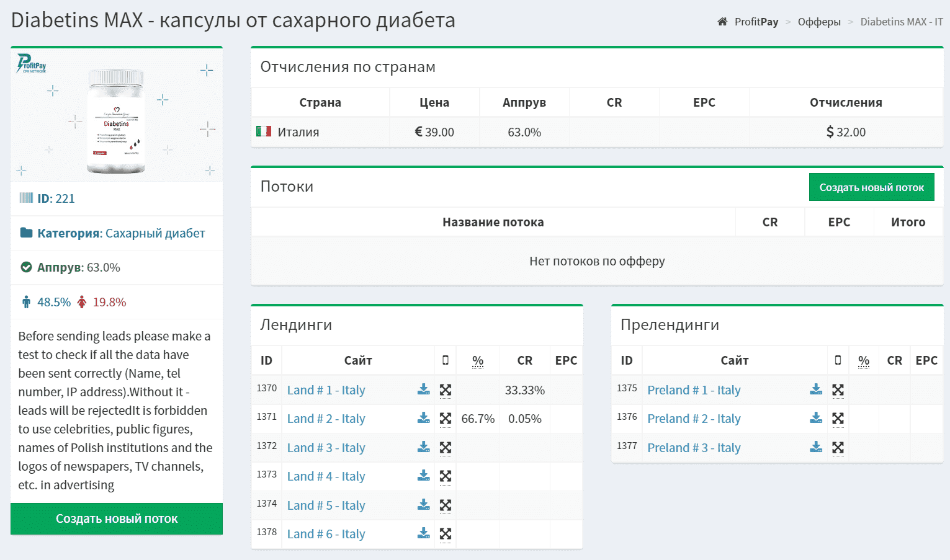
Task: Download Land # 2 - Italy archive
Action: 424,418
